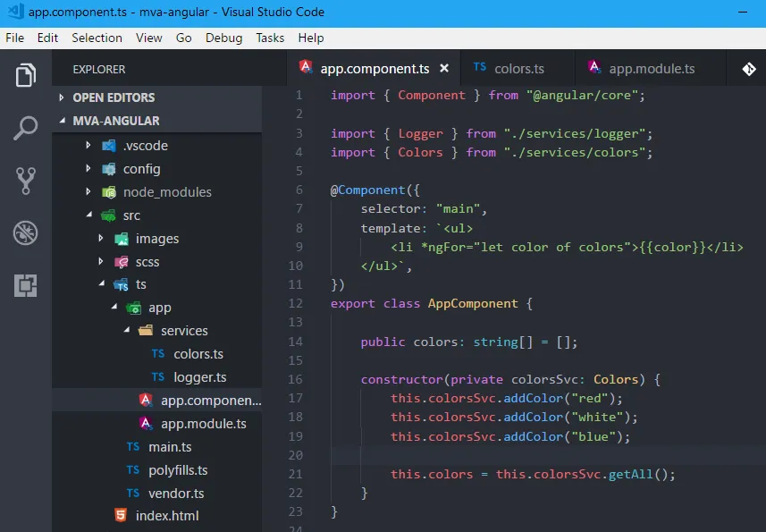Click the scss folder icon

[122, 262]
